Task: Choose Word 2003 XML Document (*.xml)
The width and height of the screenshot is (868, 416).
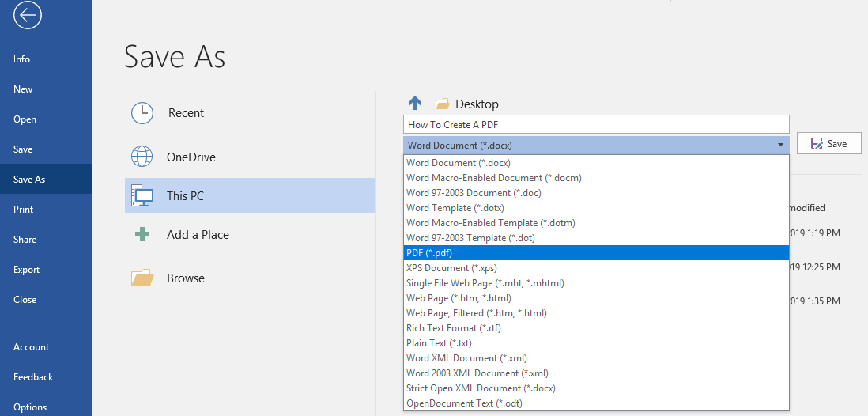Action: coord(596,373)
